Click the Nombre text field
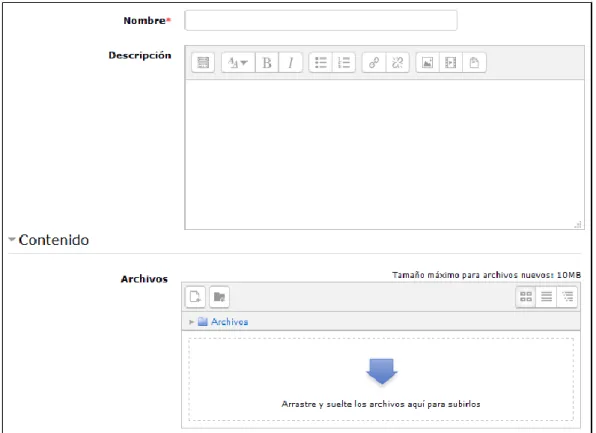The height and width of the screenshot is (433, 596). point(321,21)
